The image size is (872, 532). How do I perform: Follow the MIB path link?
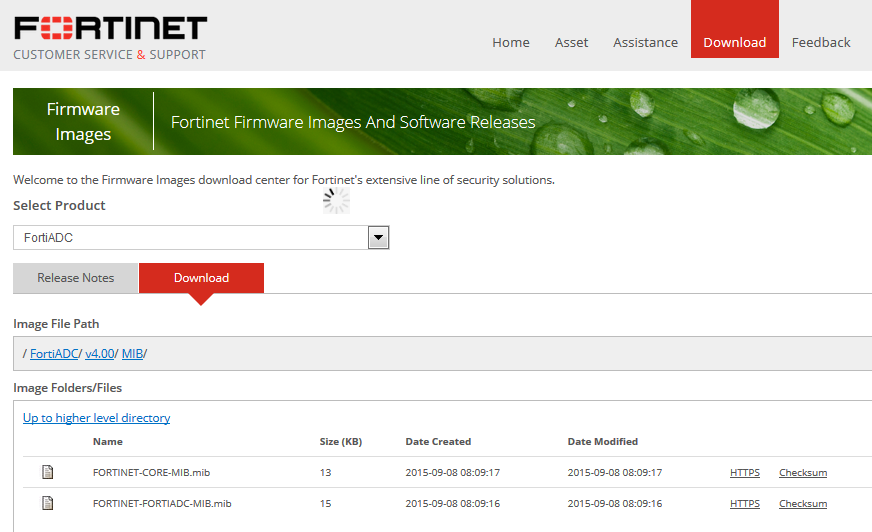(132, 354)
